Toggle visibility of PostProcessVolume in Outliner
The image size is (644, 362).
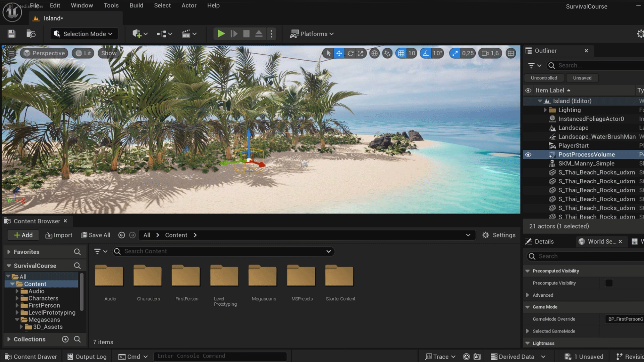[528, 155]
